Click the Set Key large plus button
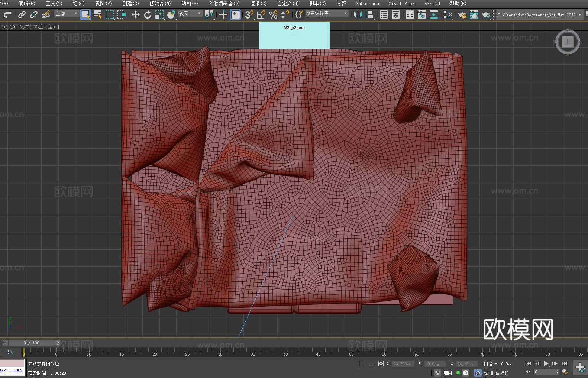The height and width of the screenshot is (378, 588). [580, 368]
